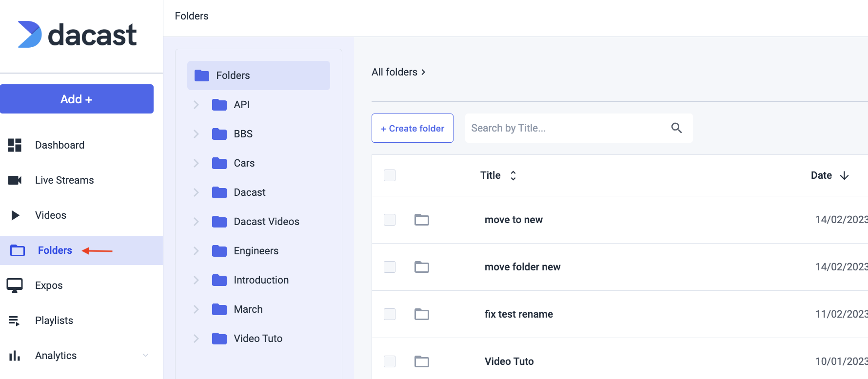Click the Videos play icon
The image size is (868, 379).
tap(15, 215)
